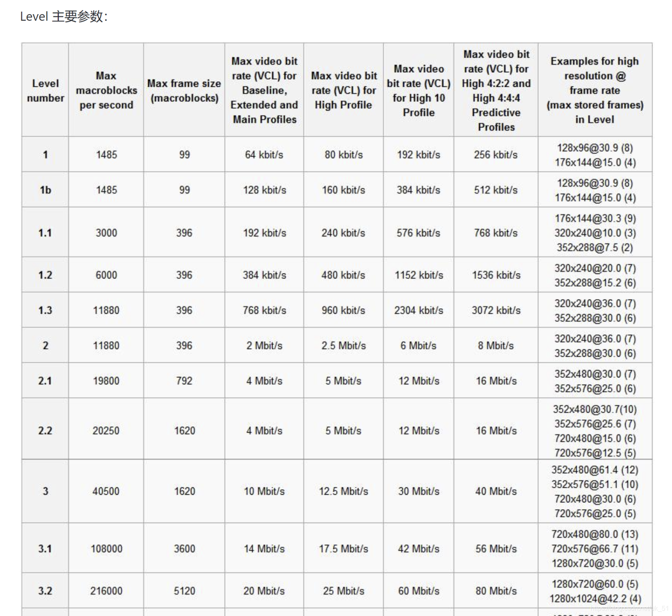Screen dimensions: 672x616
Task: Click example '352x480@30.0 (7)'
Action: click(x=595, y=374)
